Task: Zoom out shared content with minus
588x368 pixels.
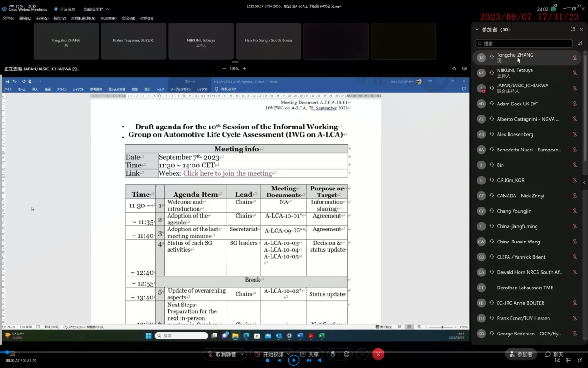Action: (224, 69)
